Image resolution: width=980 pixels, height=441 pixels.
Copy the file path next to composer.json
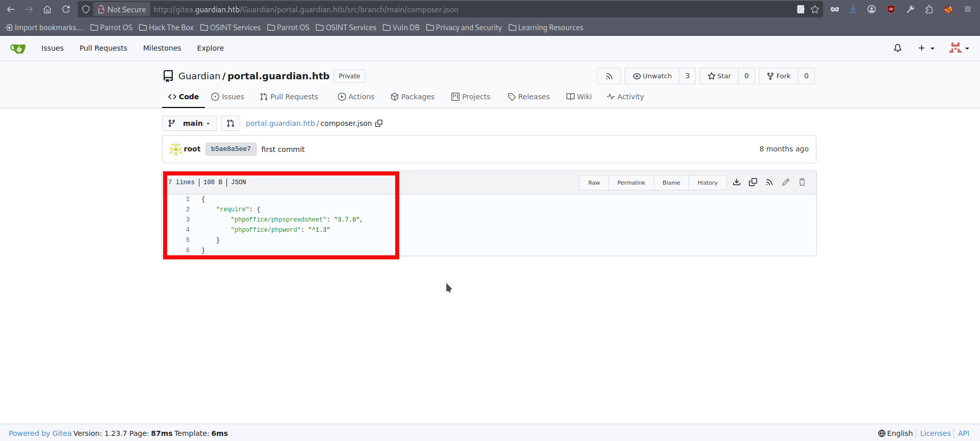[x=379, y=123]
